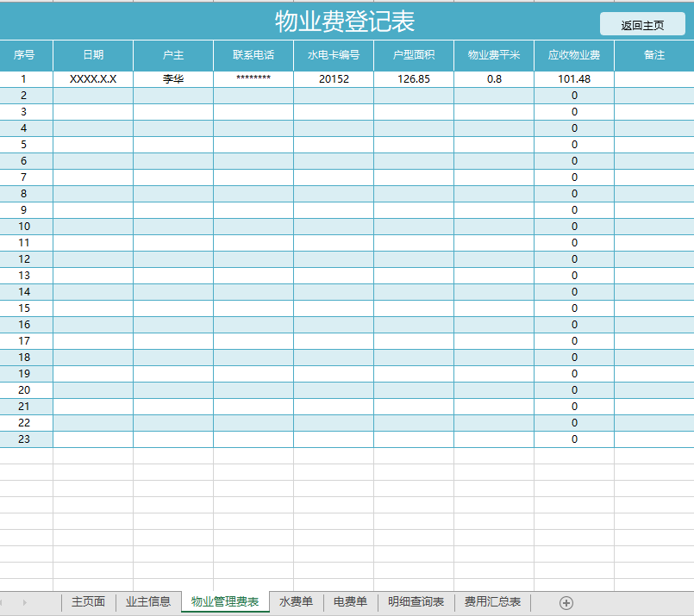This screenshot has width=694, height=616.
Task: Open the 电费单 sheet tab
Action: point(348,602)
